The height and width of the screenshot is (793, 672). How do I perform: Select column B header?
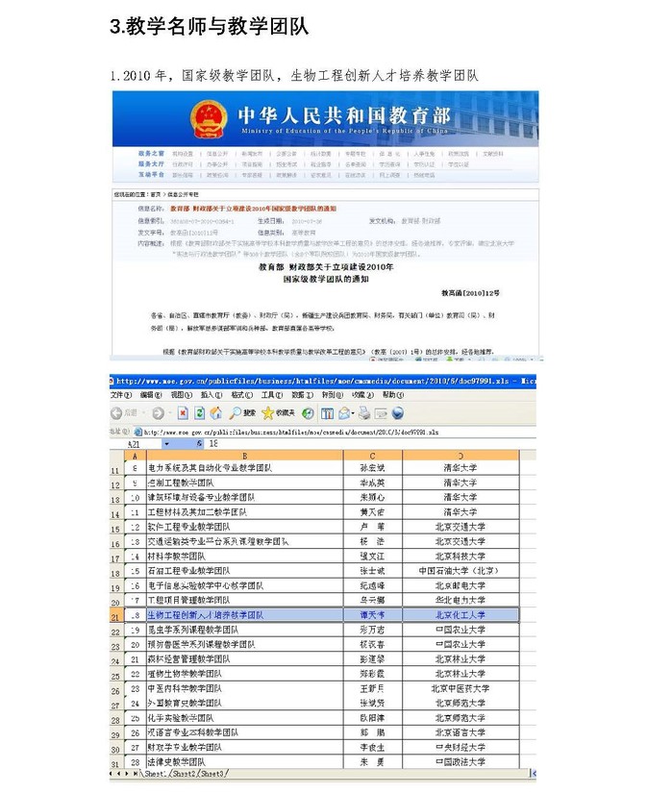coord(245,456)
